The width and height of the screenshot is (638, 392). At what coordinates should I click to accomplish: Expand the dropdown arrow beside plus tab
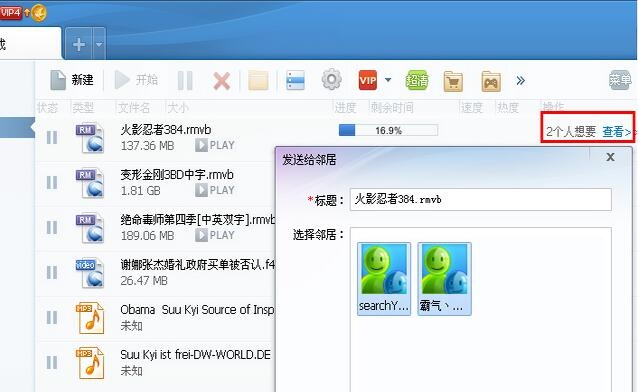pos(99,44)
